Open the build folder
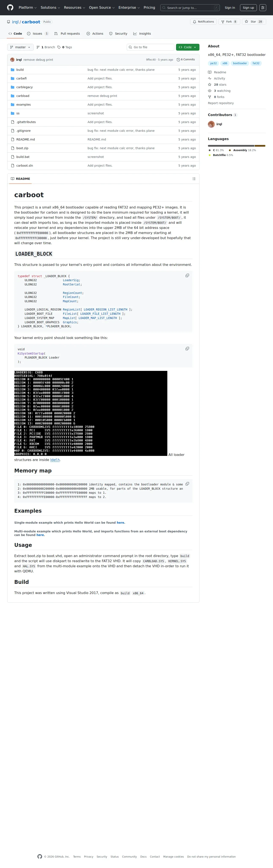 coord(20,70)
